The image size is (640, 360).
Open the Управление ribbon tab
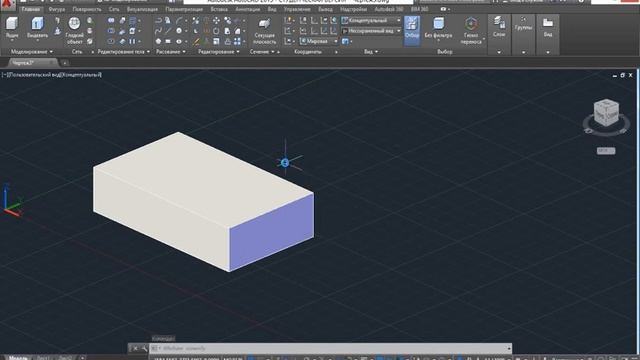click(x=297, y=9)
